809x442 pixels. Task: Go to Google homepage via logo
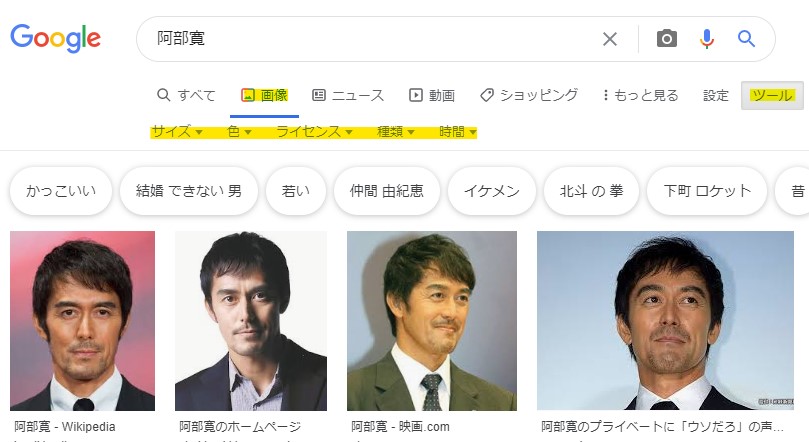56,38
